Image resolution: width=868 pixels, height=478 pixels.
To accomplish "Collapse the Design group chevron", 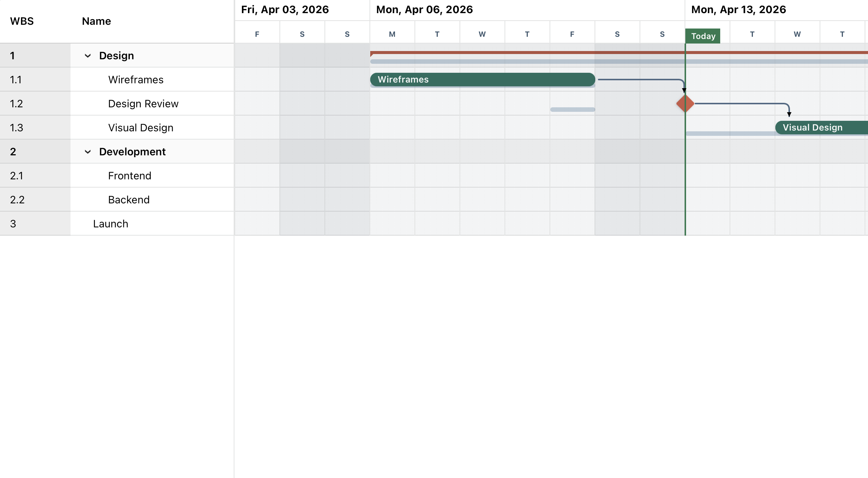I will [88, 56].
